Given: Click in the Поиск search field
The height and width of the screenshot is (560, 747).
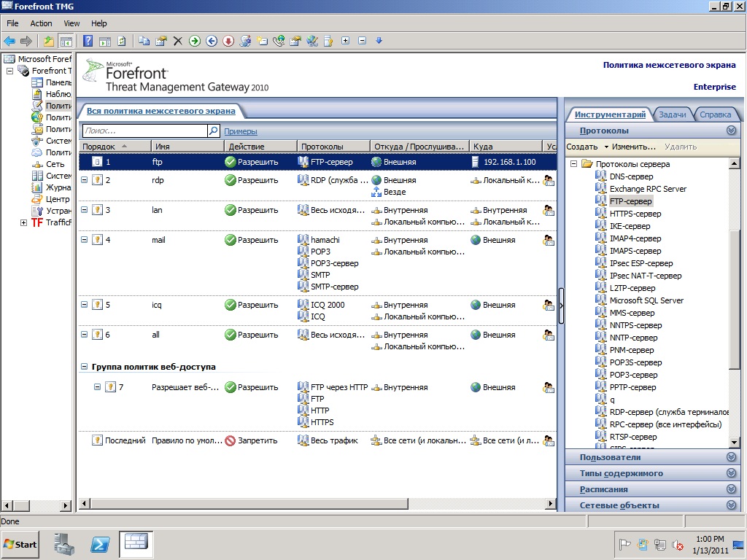Looking at the screenshot, I should tap(145, 131).
